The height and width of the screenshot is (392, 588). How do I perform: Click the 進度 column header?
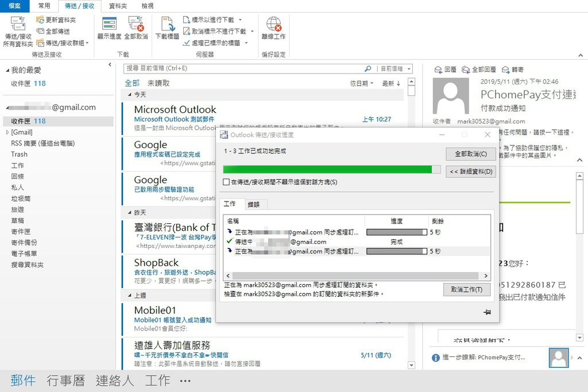pos(396,221)
